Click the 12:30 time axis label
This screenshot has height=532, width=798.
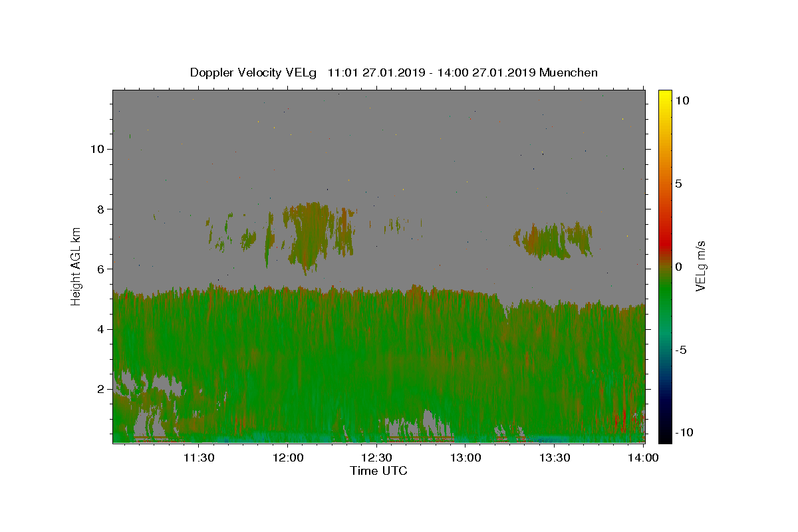(376, 458)
